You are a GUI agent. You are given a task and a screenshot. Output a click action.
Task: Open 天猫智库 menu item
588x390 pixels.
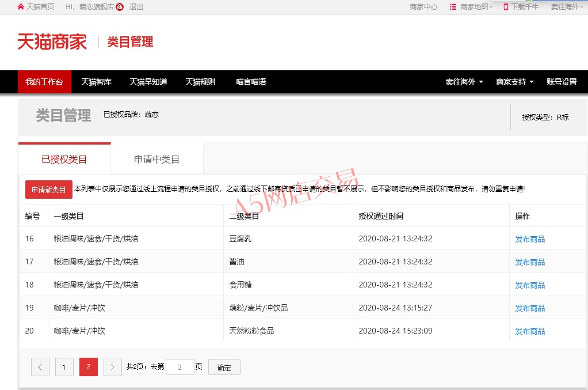(x=97, y=82)
